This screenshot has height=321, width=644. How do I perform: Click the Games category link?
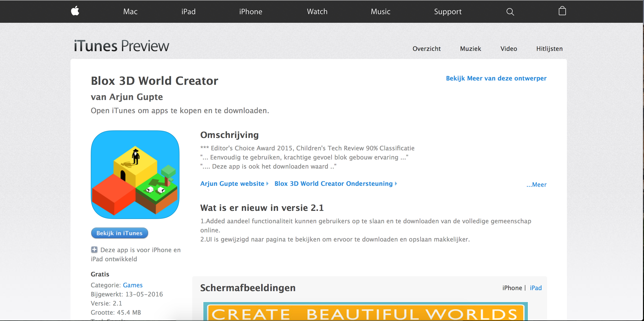click(x=133, y=285)
